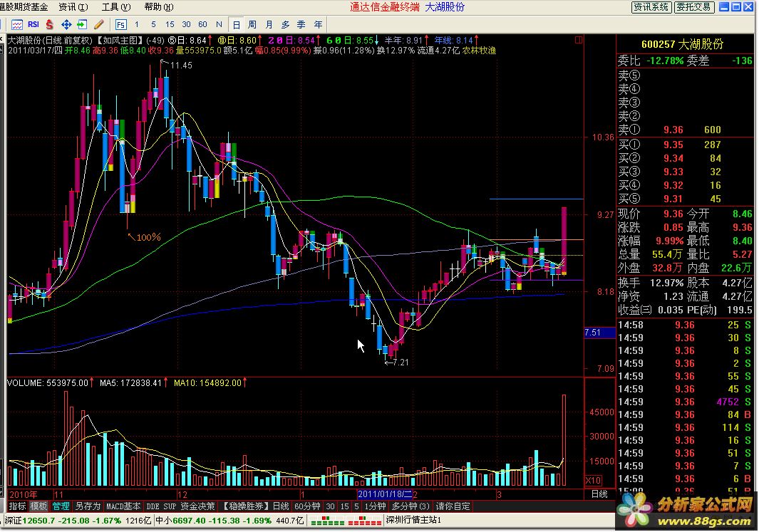759x532 pixels.
Task: Click the 买⑤ price 9.31 row
Action: pos(686,199)
